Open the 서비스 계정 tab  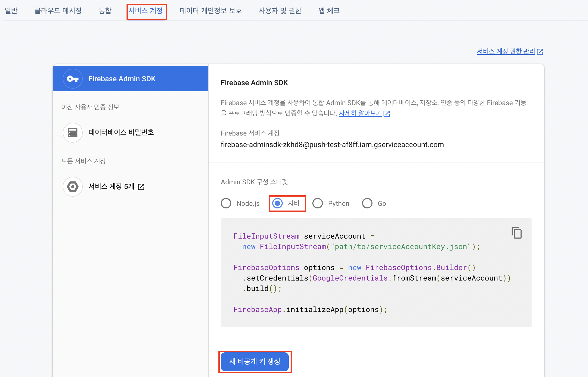146,10
